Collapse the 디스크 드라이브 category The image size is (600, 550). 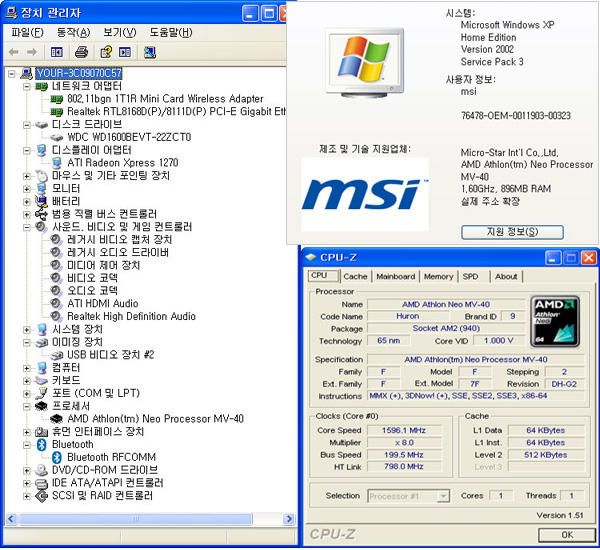click(x=26, y=125)
